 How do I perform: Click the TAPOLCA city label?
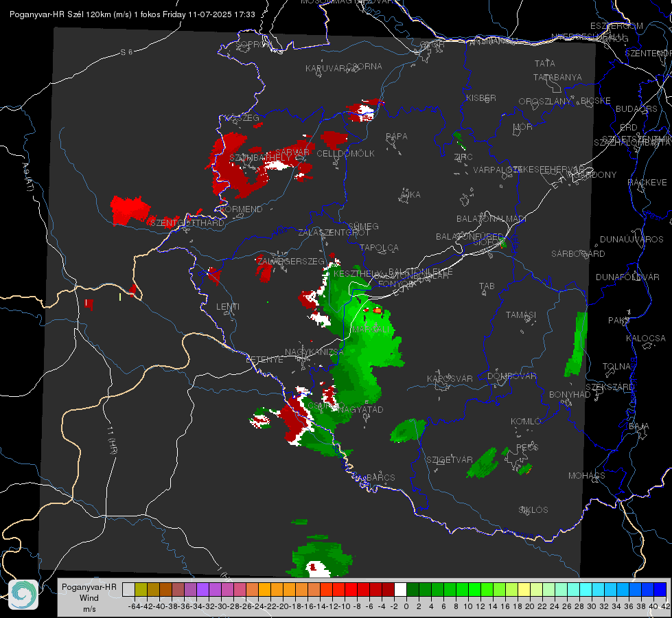pyautogui.click(x=379, y=247)
